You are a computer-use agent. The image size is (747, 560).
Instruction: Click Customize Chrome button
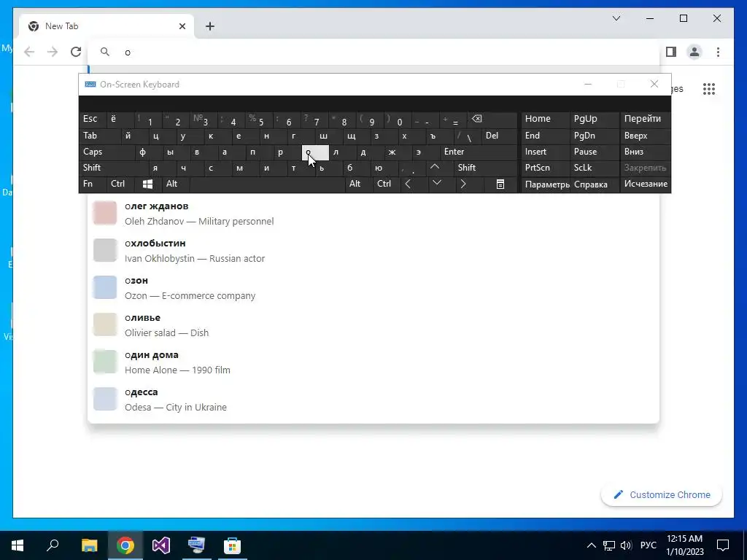tap(662, 495)
